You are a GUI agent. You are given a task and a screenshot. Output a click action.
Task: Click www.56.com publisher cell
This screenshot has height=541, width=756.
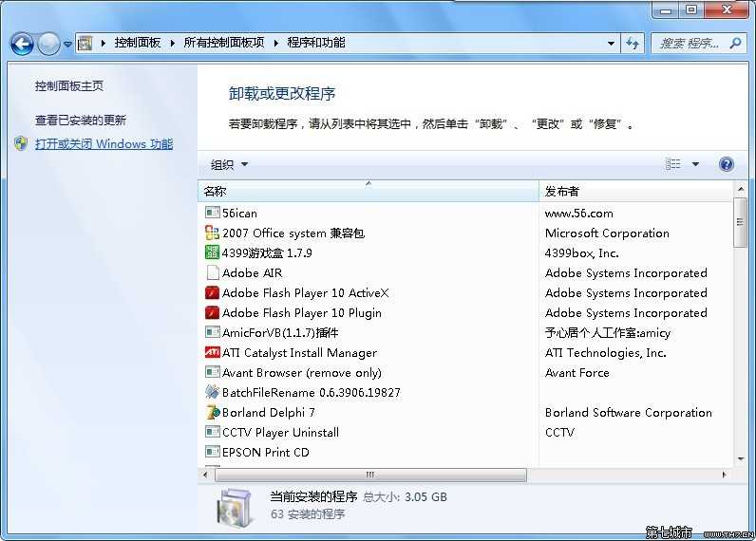579,214
